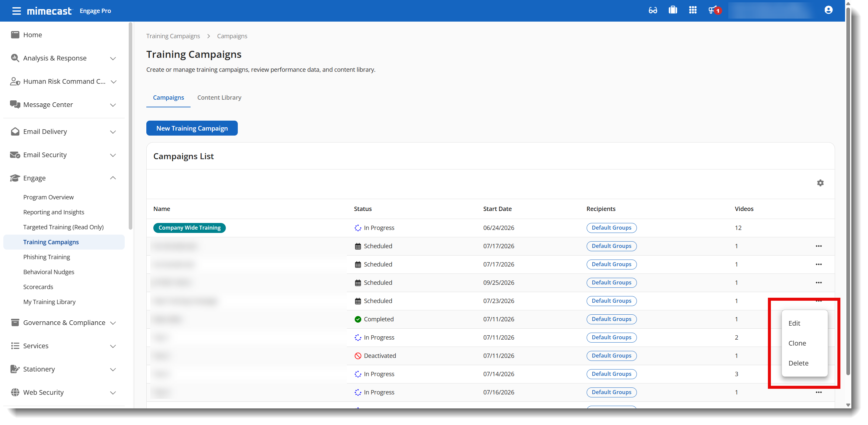Expand Analysis & Response section
This screenshot has width=868, height=425.
(x=113, y=58)
